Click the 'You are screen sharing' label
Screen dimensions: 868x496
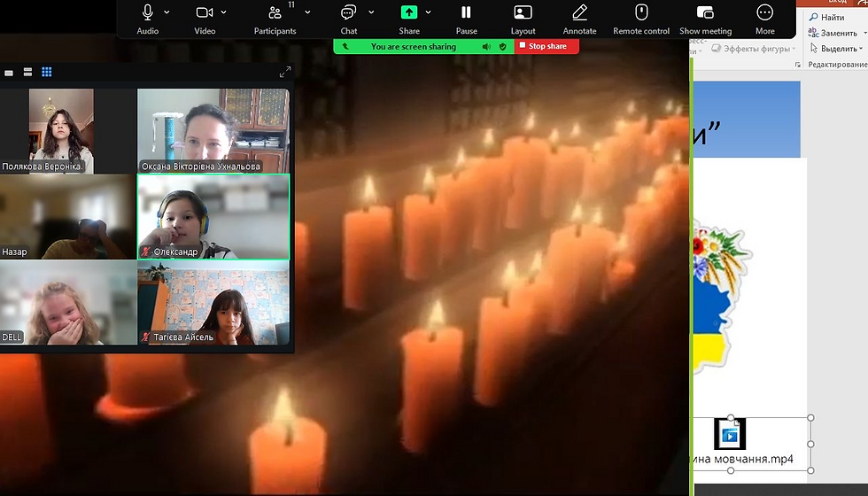pos(414,46)
